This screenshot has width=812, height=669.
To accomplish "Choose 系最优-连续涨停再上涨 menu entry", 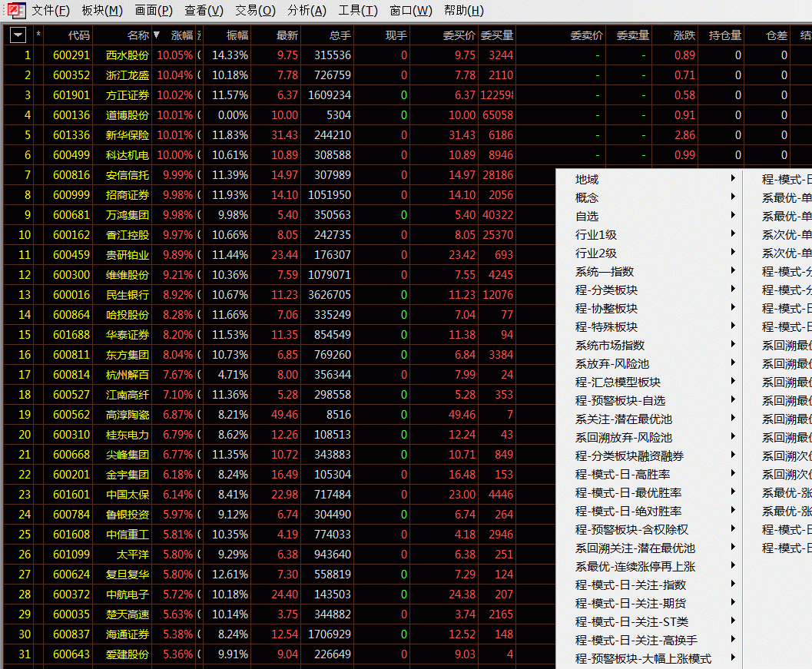I will click(649, 567).
